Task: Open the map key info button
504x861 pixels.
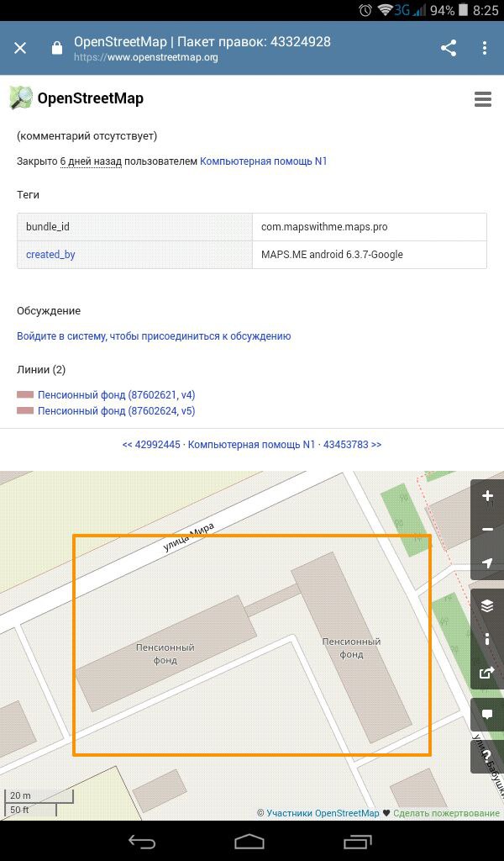Action: click(487, 639)
